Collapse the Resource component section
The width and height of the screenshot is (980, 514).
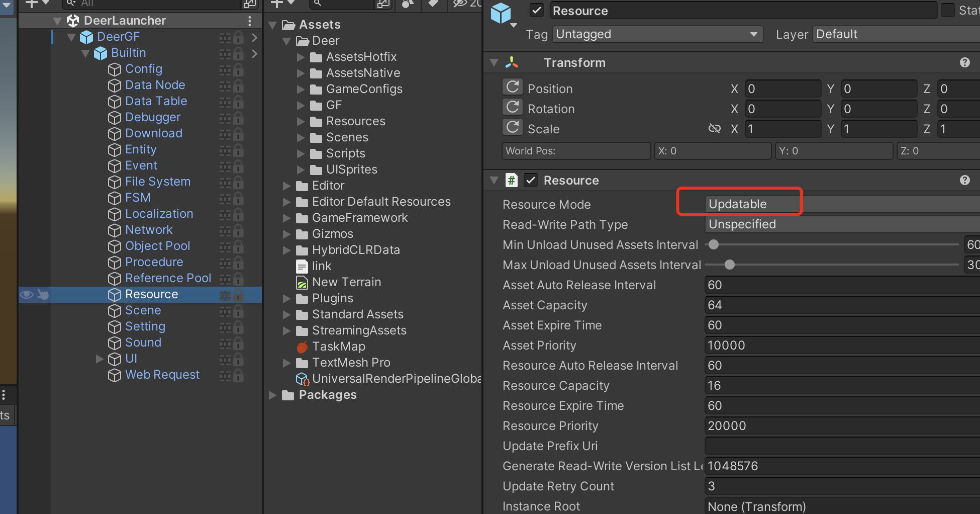(494, 181)
